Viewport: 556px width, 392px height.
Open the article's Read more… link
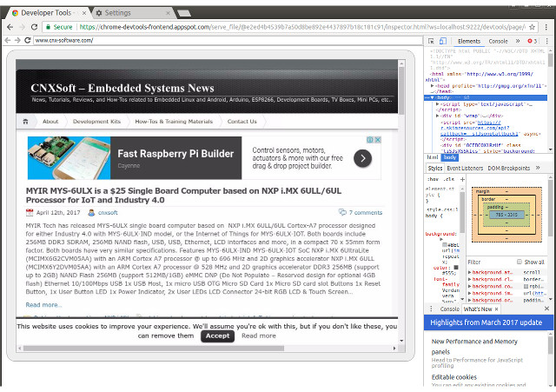point(43,305)
